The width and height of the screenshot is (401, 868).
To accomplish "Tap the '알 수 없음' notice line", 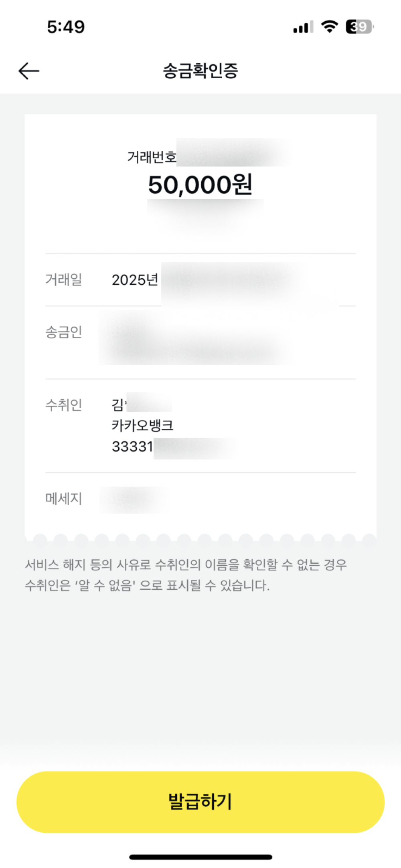I will pos(147,586).
